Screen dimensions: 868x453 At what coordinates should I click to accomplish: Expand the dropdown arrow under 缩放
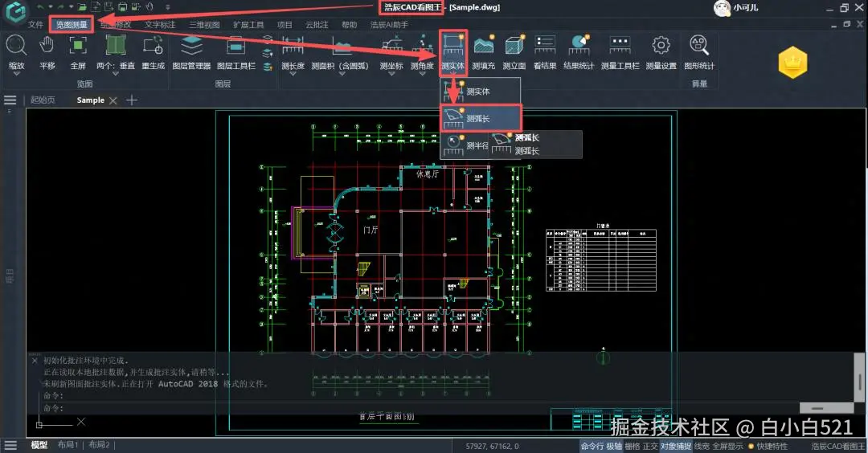tap(16, 74)
